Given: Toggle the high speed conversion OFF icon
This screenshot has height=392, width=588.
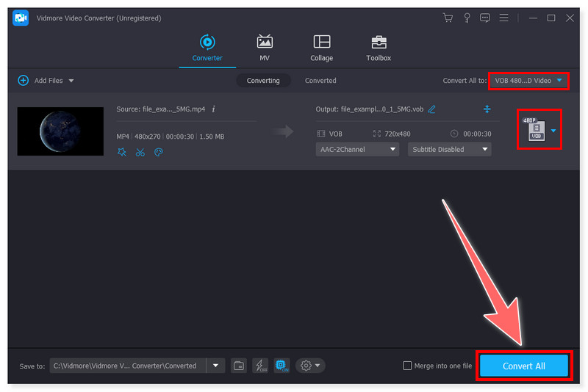Looking at the screenshot, I should click(x=259, y=366).
